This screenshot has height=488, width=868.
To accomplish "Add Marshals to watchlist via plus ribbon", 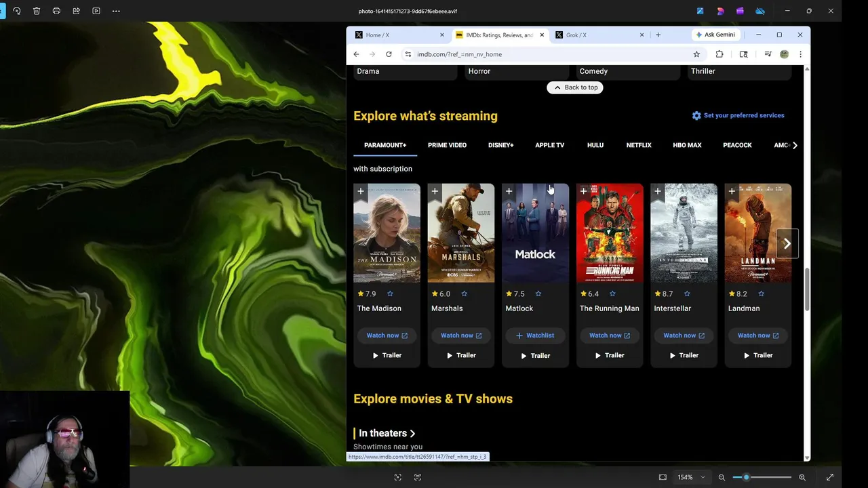I will pos(435,192).
